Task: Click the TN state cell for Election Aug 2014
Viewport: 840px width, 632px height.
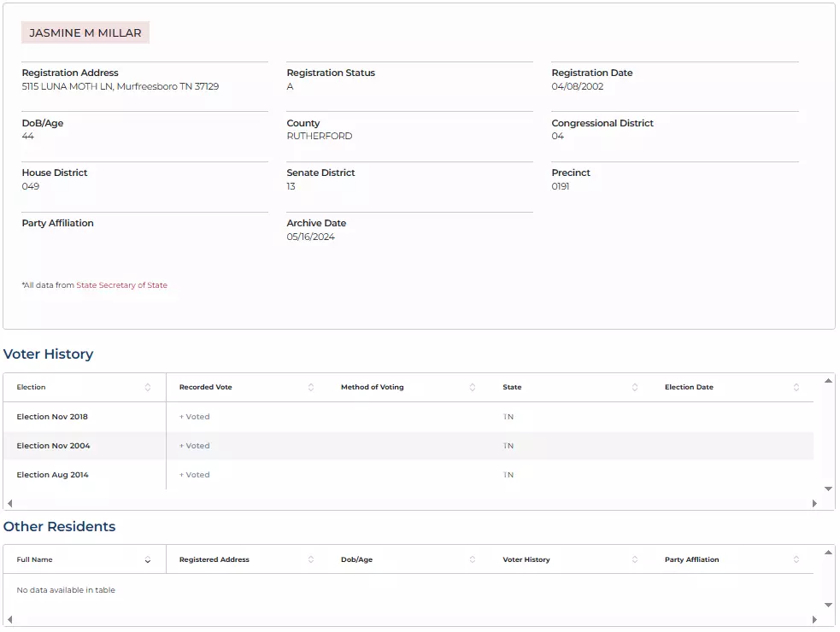Action: (508, 475)
